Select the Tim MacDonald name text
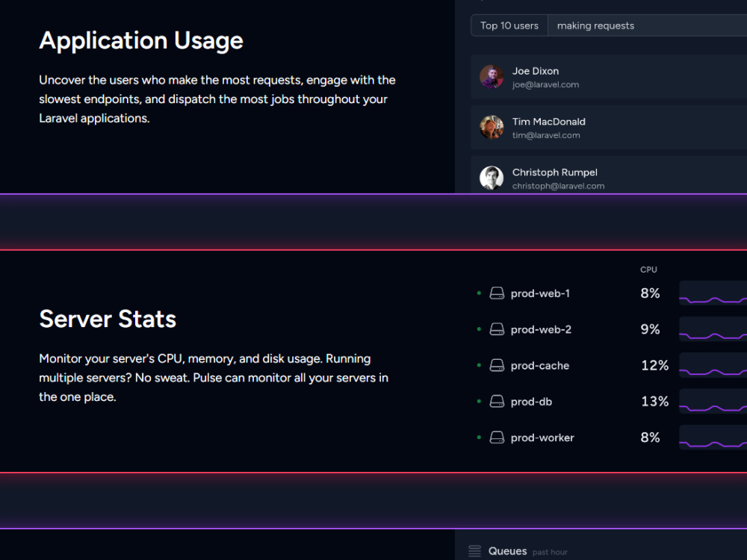 549,122
